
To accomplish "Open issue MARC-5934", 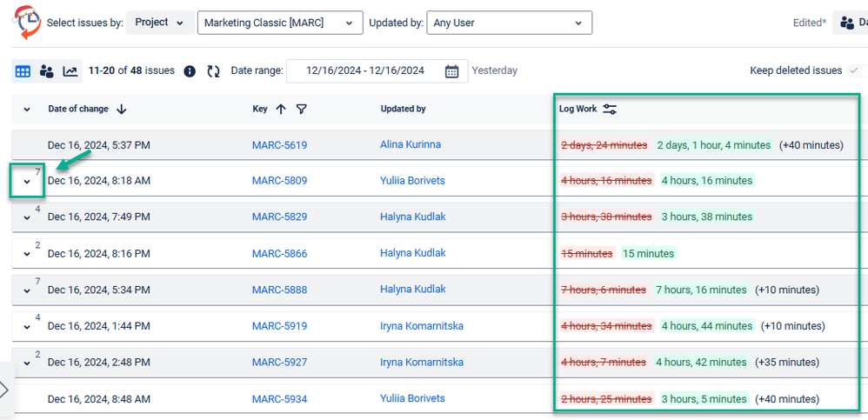I will coord(279,399).
